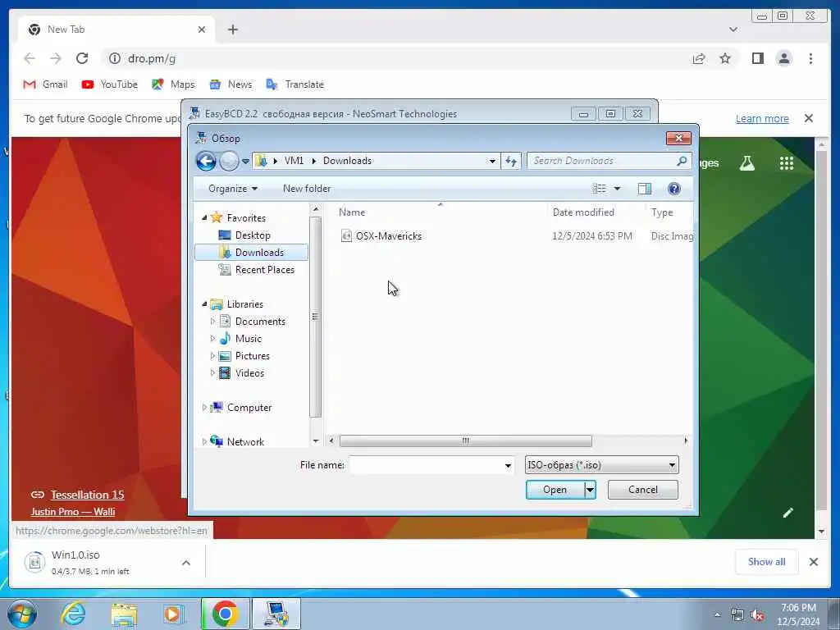Viewport: 840px width, 630px height.
Task: Bookmark this tab with the star icon
Action: (x=725, y=58)
